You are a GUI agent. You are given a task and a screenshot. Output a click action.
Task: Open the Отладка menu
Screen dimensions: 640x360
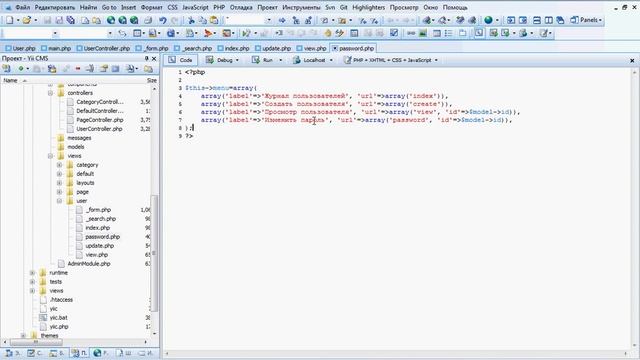tap(241, 7)
